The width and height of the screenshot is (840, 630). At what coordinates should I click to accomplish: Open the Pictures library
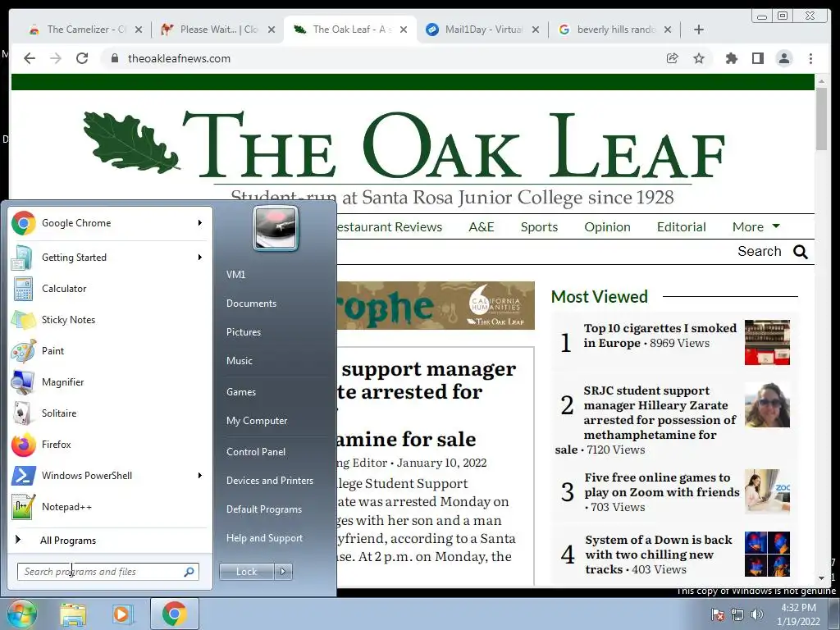tap(243, 332)
